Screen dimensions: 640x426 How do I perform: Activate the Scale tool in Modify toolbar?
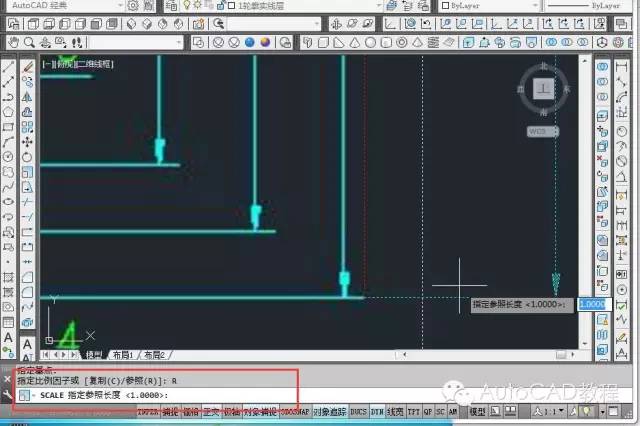point(27,172)
